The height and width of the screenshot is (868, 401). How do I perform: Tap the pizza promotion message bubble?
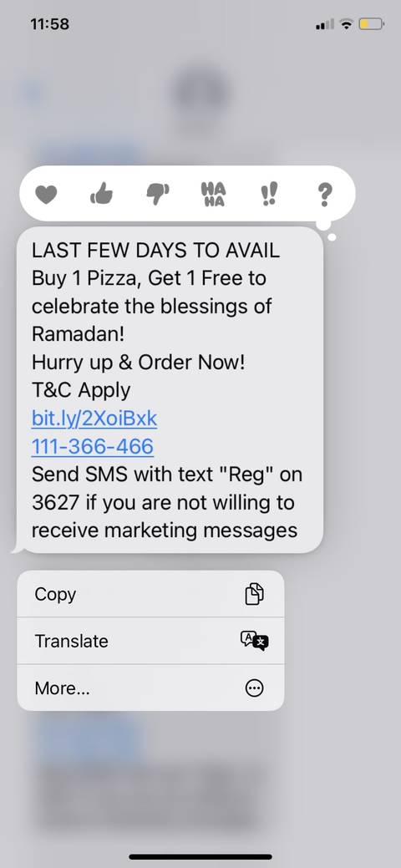point(170,390)
